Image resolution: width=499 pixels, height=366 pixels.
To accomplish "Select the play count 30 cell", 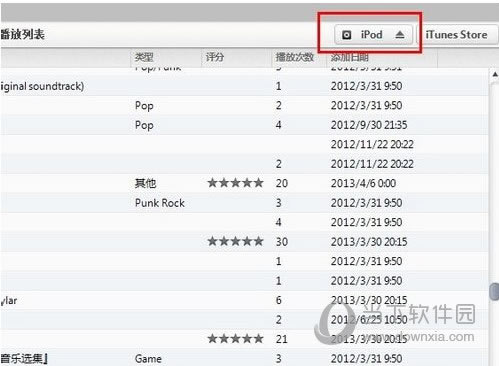I will pos(282,242).
